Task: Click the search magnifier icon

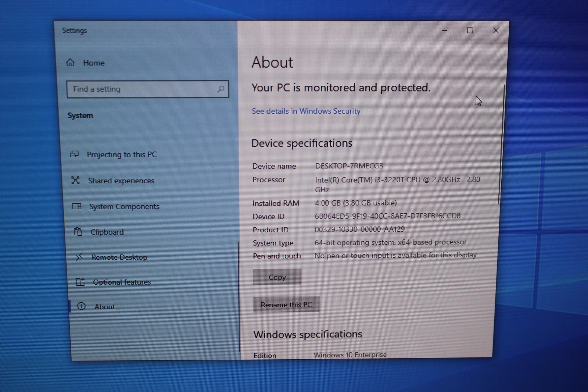Action: 220,89
